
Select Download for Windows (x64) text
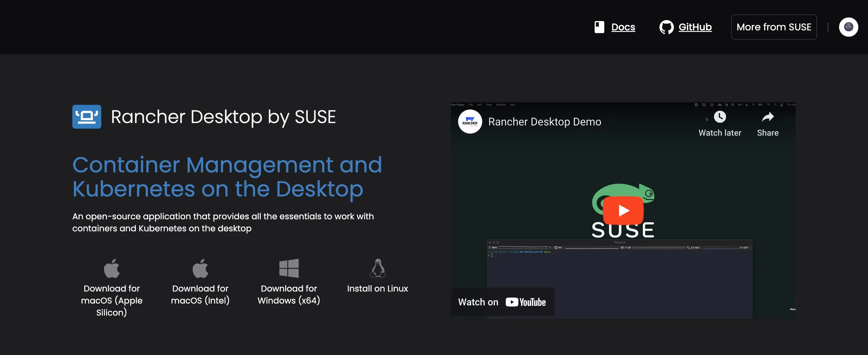(289, 295)
